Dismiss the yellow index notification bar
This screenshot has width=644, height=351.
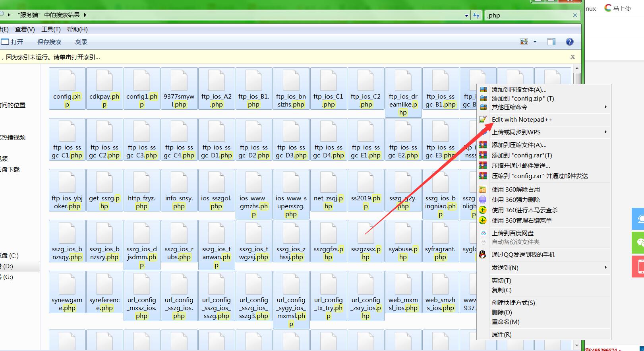[x=572, y=57]
